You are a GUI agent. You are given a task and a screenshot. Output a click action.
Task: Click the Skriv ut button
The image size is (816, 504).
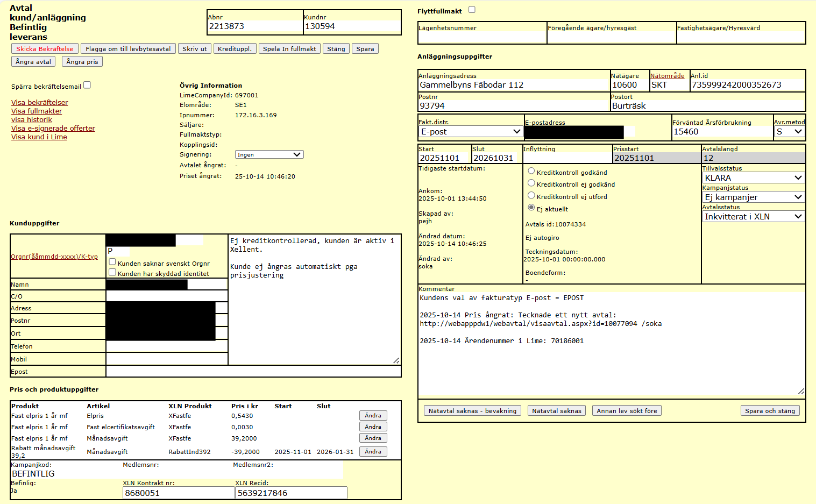(194, 49)
